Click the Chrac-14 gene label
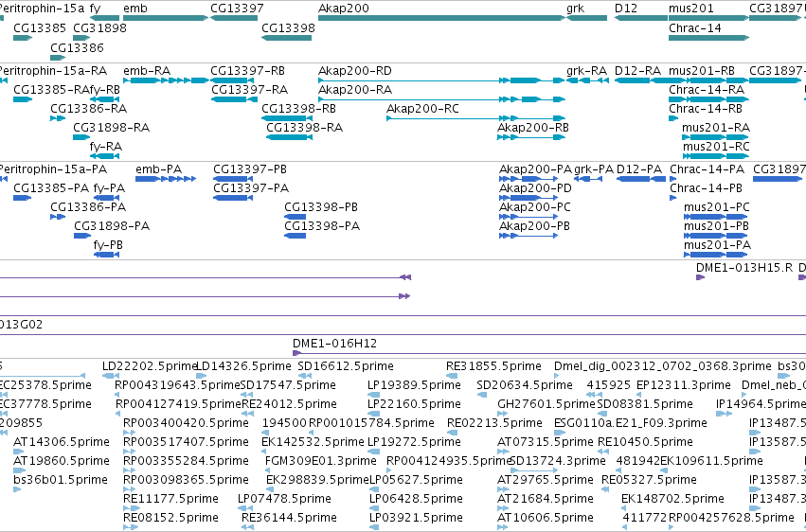The width and height of the screenshot is (806, 532). click(695, 27)
